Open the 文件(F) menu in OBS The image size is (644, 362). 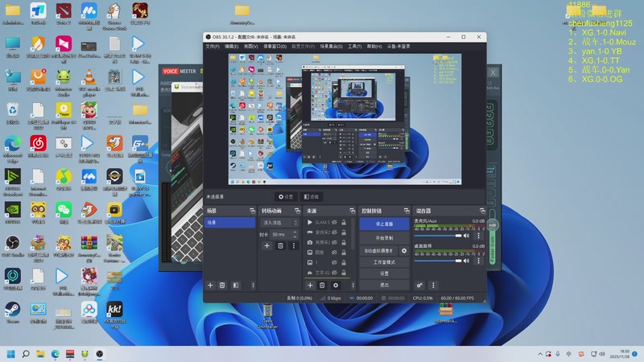click(x=213, y=47)
